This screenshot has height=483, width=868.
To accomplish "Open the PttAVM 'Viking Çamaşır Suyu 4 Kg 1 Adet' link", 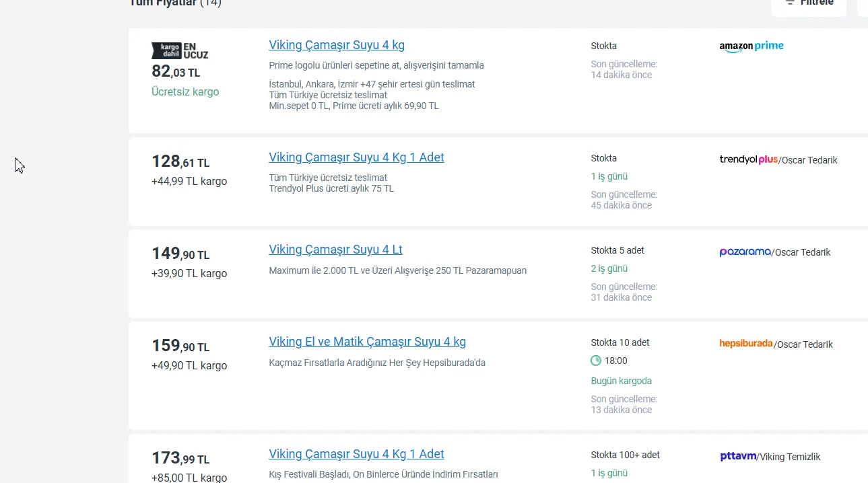I will [x=356, y=454].
